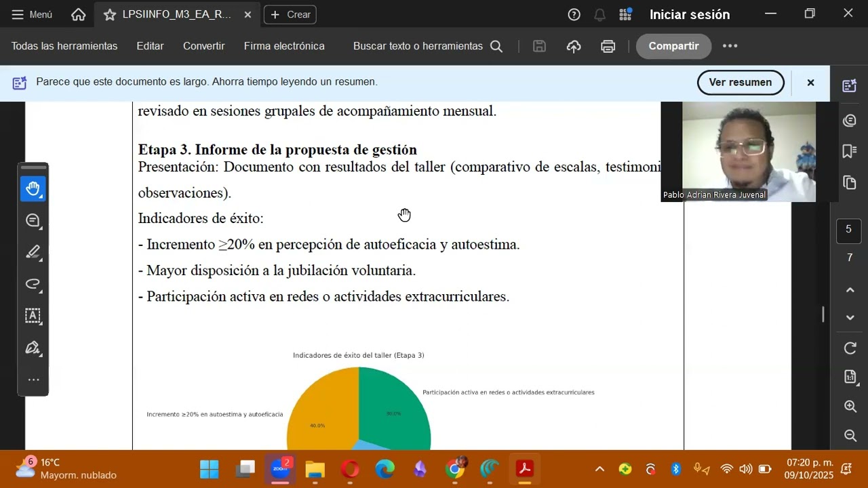The image size is (868, 488).
Task: Rotate the page view
Action: click(850, 348)
